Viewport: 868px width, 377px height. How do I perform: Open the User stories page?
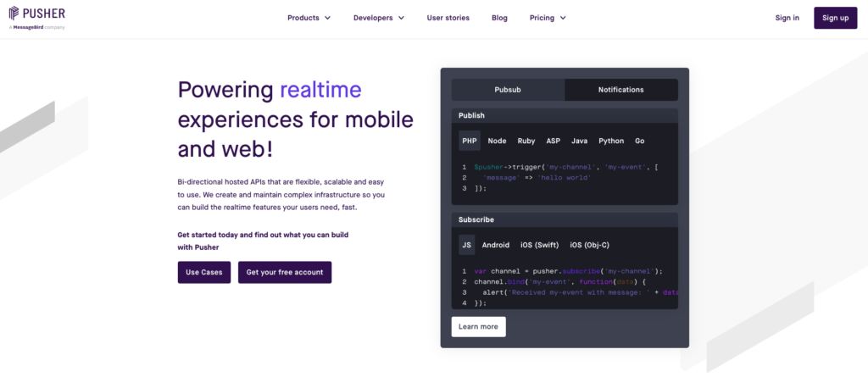tap(448, 18)
